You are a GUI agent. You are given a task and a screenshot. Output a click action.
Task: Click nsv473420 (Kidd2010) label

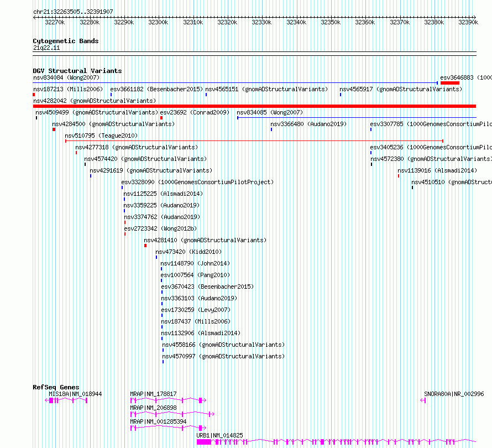pyautogui.click(x=189, y=252)
